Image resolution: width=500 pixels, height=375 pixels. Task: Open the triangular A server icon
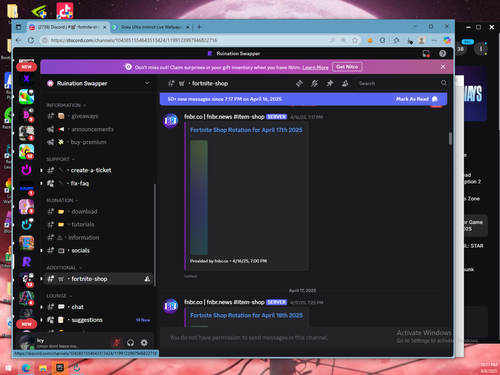click(26, 298)
